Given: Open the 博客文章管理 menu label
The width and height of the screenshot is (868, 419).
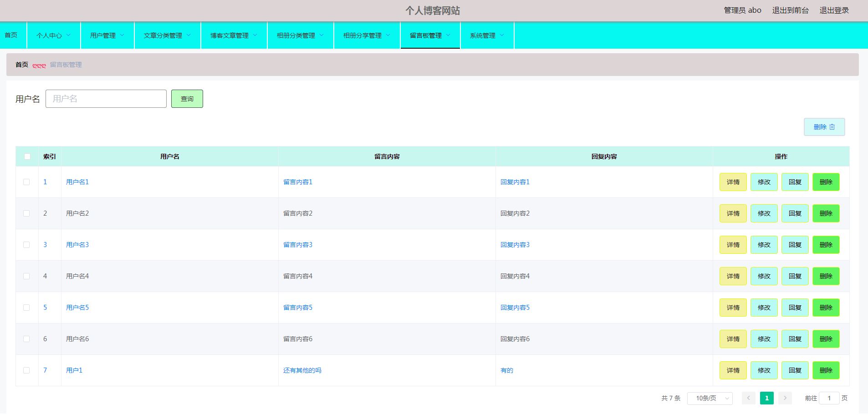Looking at the screenshot, I should (230, 35).
